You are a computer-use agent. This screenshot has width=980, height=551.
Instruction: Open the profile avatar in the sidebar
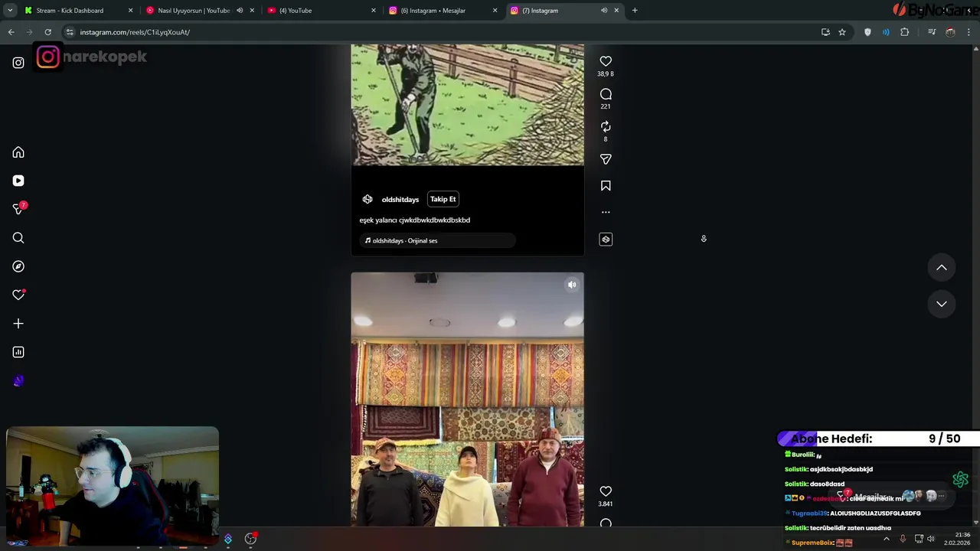point(18,381)
